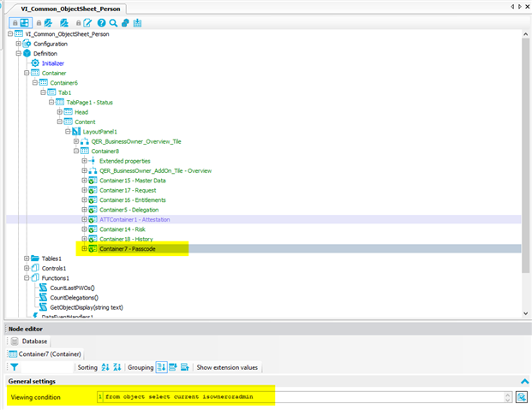Select GetObjectDisplay(string text) function
The height and width of the screenshot is (410, 532).
[87, 307]
